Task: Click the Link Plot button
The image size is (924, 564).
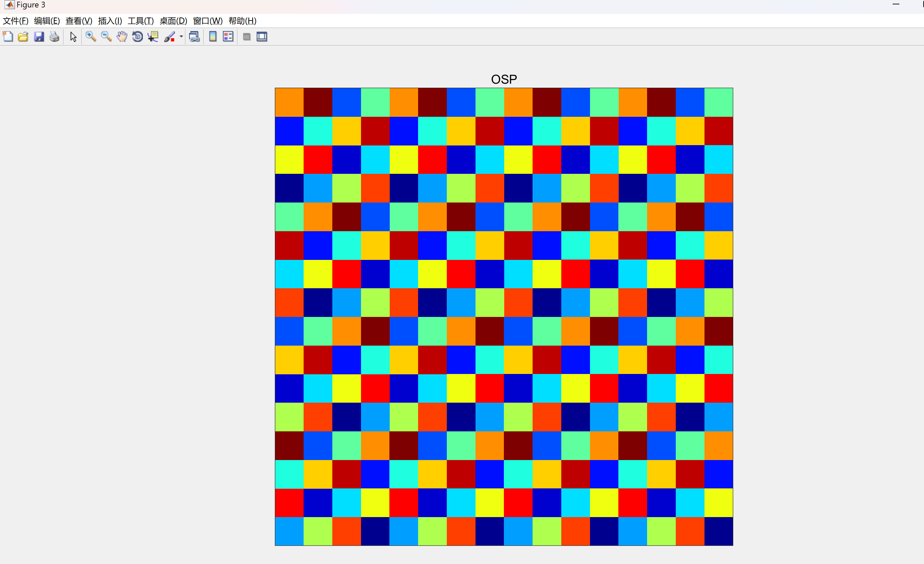Action: click(x=194, y=37)
